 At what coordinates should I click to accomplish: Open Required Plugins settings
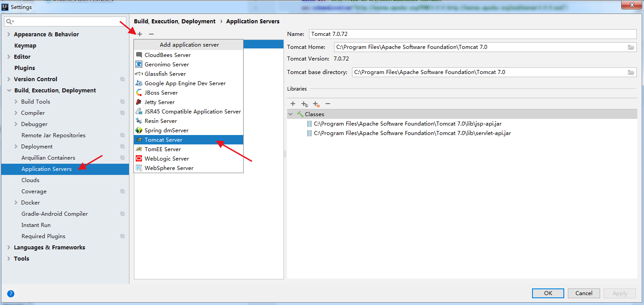click(x=43, y=236)
